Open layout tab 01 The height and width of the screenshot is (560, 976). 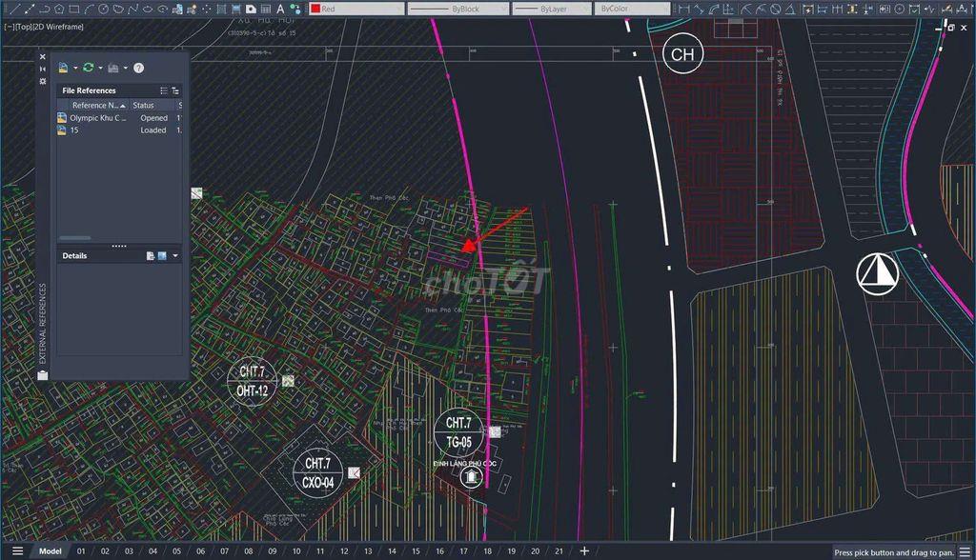(x=81, y=551)
